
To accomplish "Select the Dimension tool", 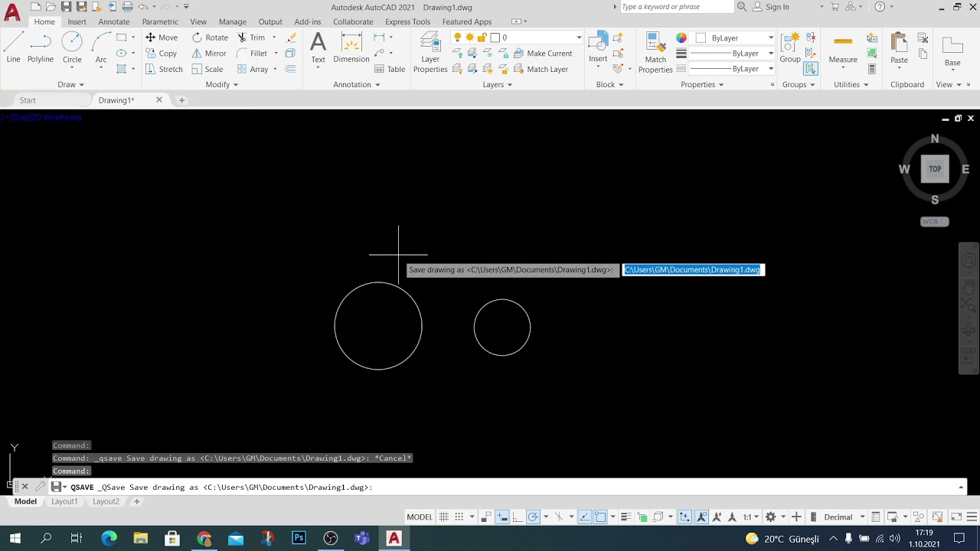I will click(351, 47).
